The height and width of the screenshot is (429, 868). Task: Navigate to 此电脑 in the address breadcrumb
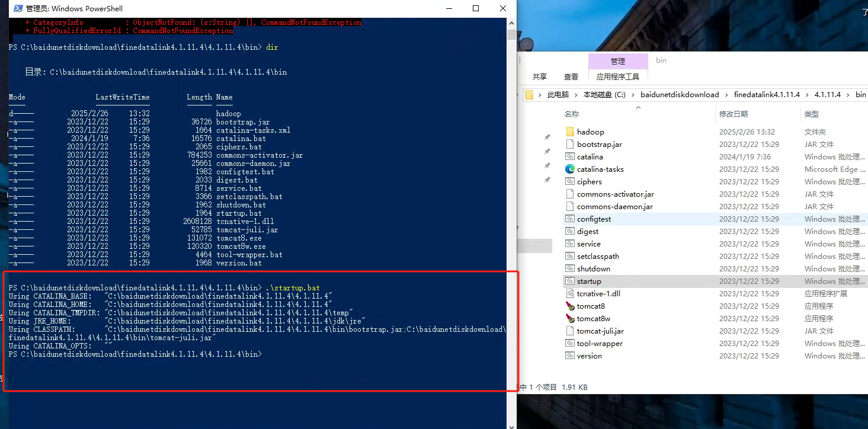(558, 94)
